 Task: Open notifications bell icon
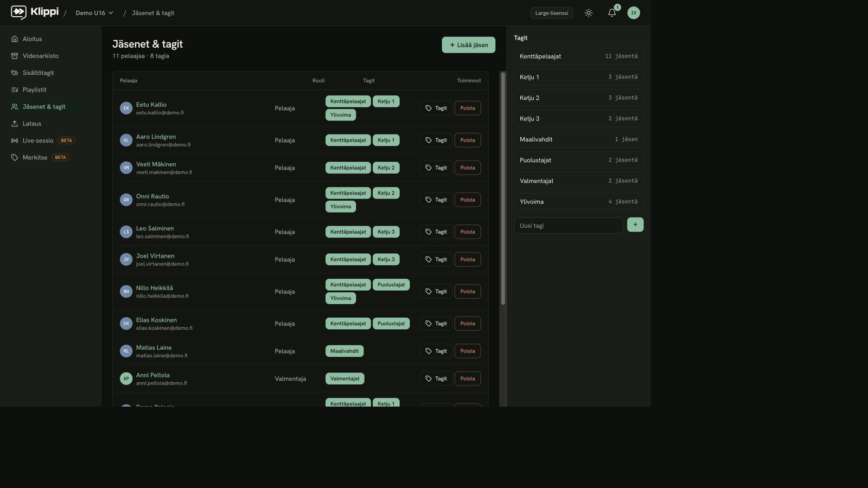612,13
